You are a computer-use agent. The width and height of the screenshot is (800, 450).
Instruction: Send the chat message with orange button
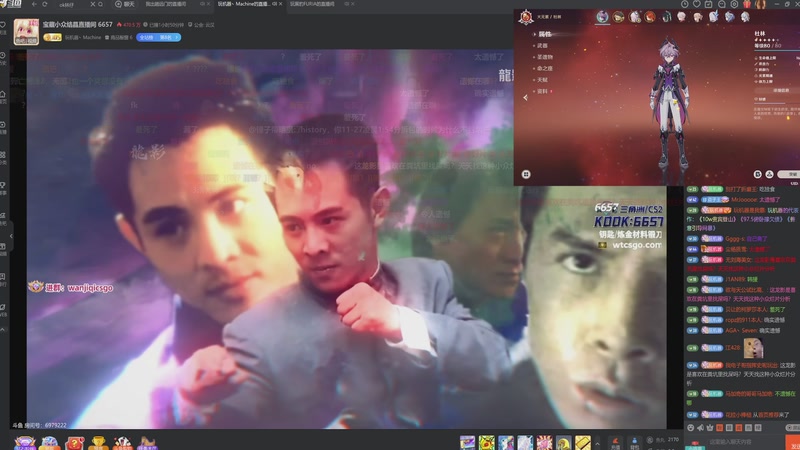(x=792, y=442)
